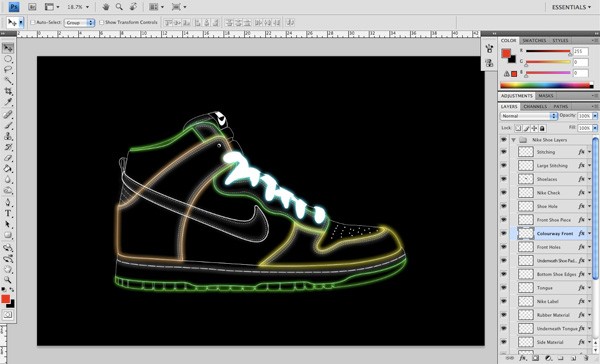600x364 pixels.
Task: Select the Blur tool
Action: pos(8,180)
